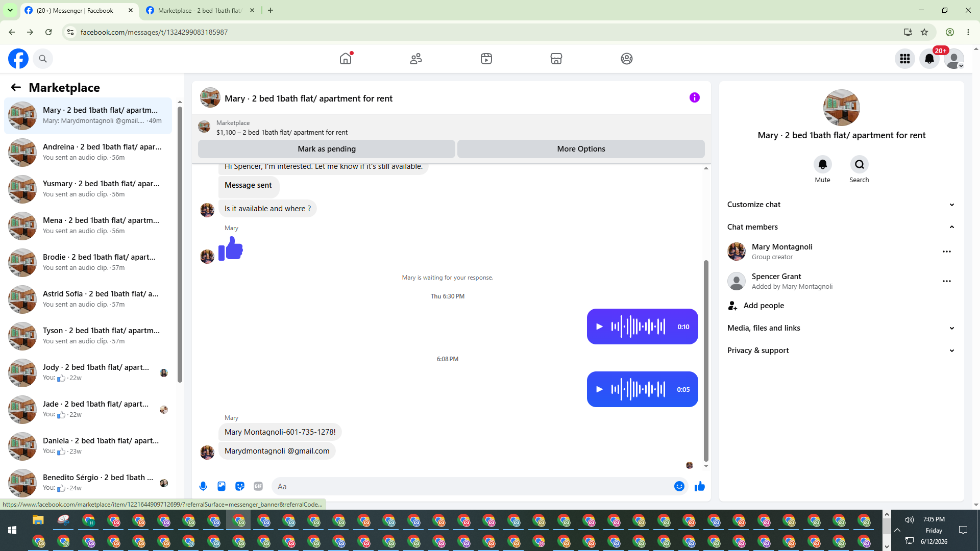Seek within the 0:10 audio waveform
The width and height of the screenshot is (980, 551).
(639, 327)
